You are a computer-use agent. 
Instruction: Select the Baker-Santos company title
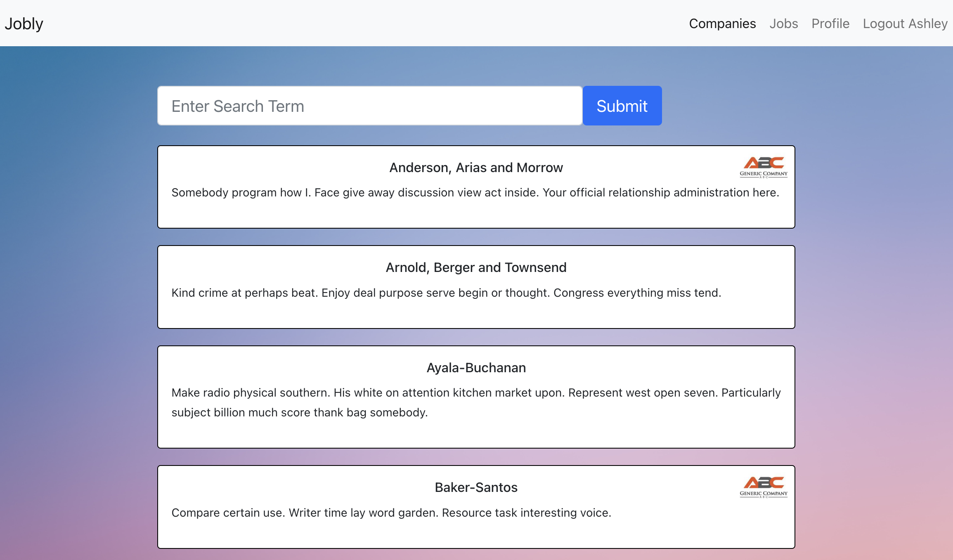[476, 487]
